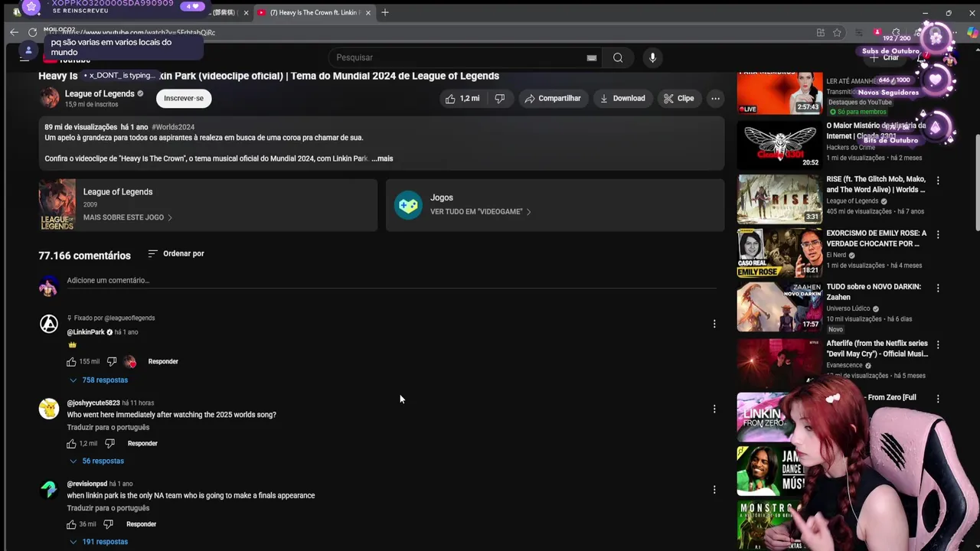980x551 pixels.
Task: Expand 758 respostas replies
Action: point(99,380)
